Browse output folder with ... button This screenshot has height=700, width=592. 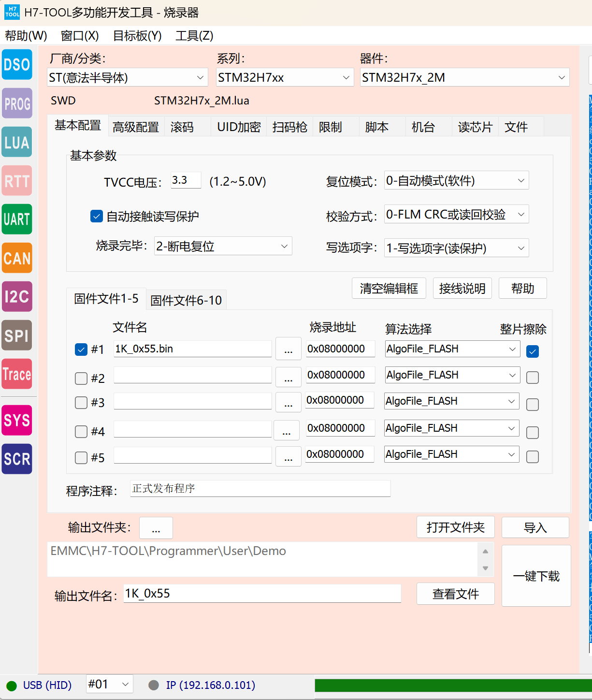[x=156, y=528]
